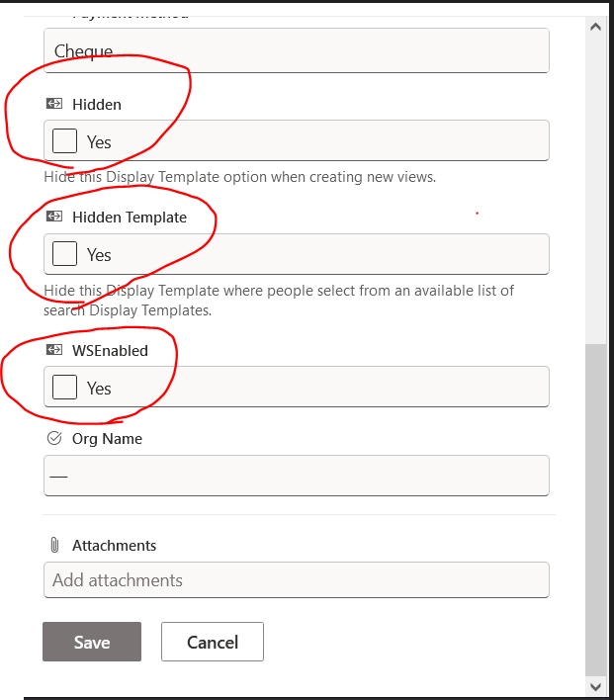Viewport: 614px width, 700px height.
Task: Click the Hidden field type icon
Action: 54,104
